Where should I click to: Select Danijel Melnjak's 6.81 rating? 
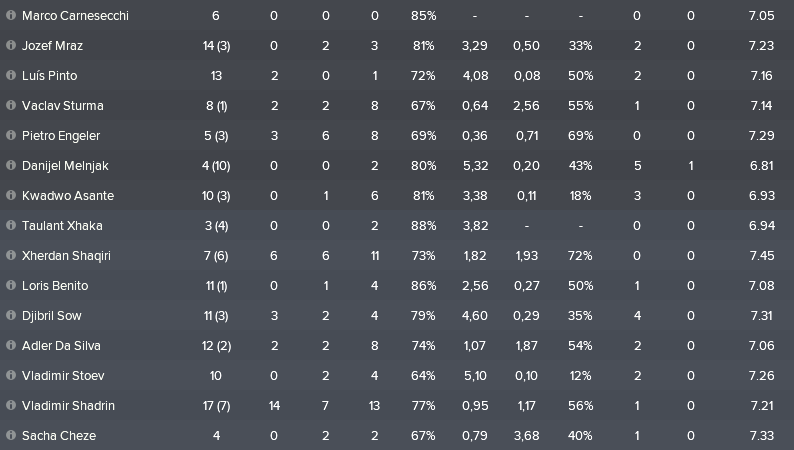[x=762, y=166]
